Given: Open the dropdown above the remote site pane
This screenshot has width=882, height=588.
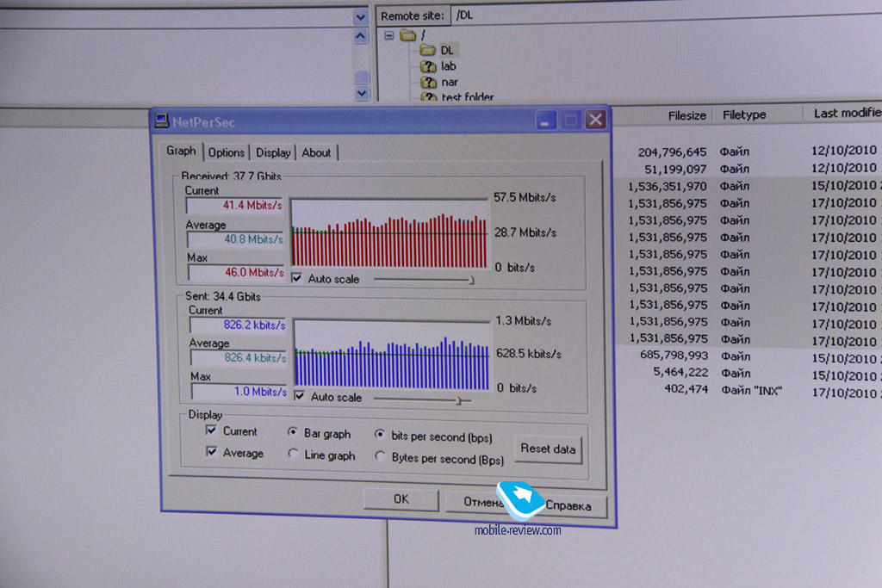Looking at the screenshot, I should tap(361, 17).
